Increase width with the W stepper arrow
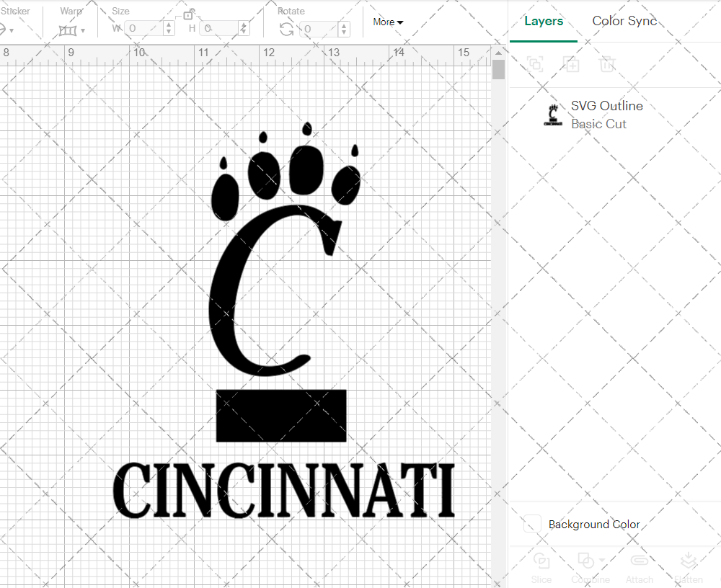The height and width of the screenshot is (588, 721). click(168, 26)
